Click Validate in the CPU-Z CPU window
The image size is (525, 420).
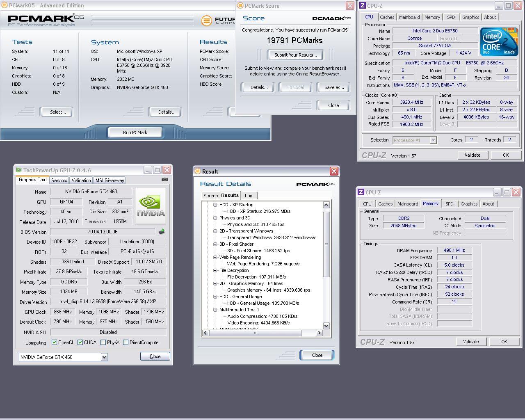coord(472,155)
